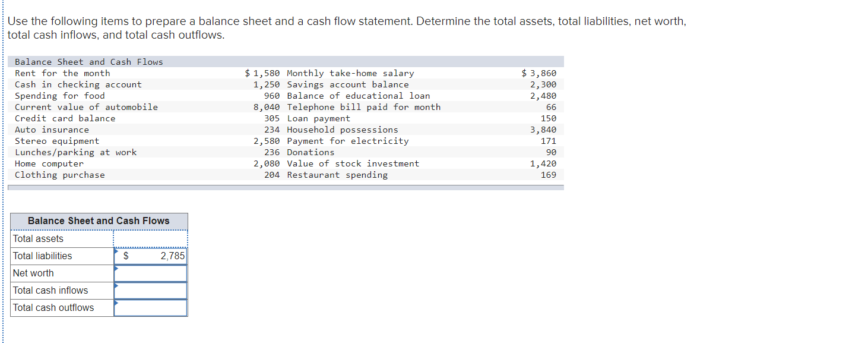The height and width of the screenshot is (343, 868).
Task: Select the Value of stock investment row
Action: [x=353, y=163]
